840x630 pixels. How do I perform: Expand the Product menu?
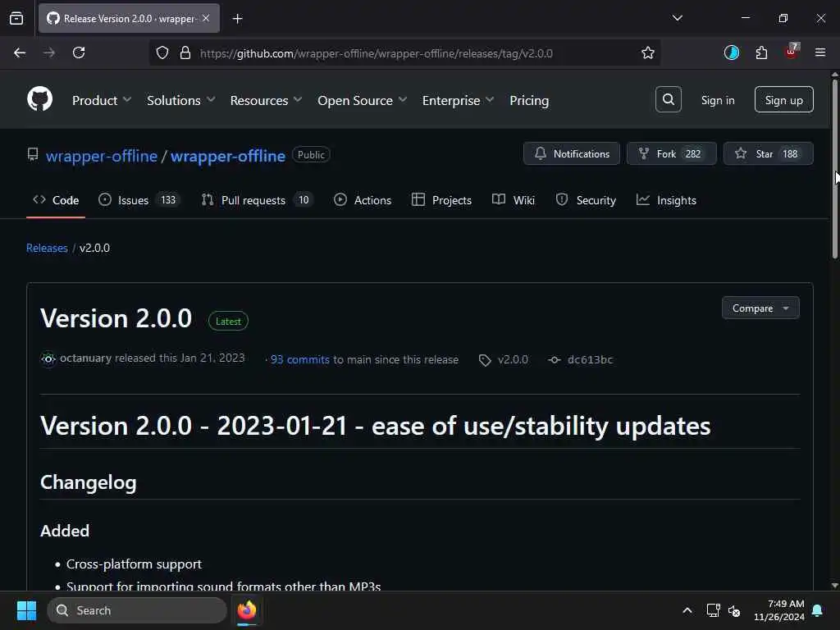[102, 100]
